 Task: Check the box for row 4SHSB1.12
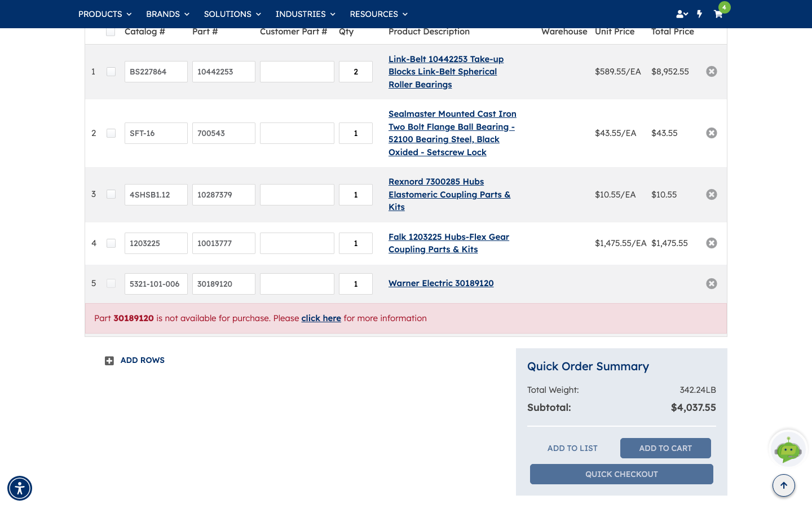point(111,194)
